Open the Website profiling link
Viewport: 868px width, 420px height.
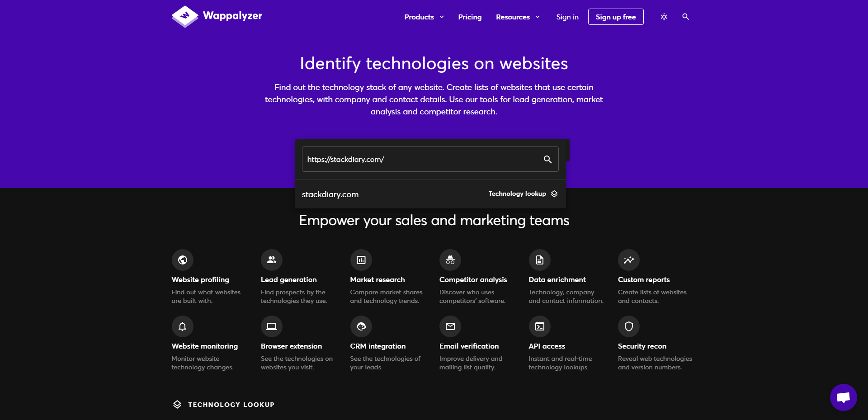coord(200,280)
